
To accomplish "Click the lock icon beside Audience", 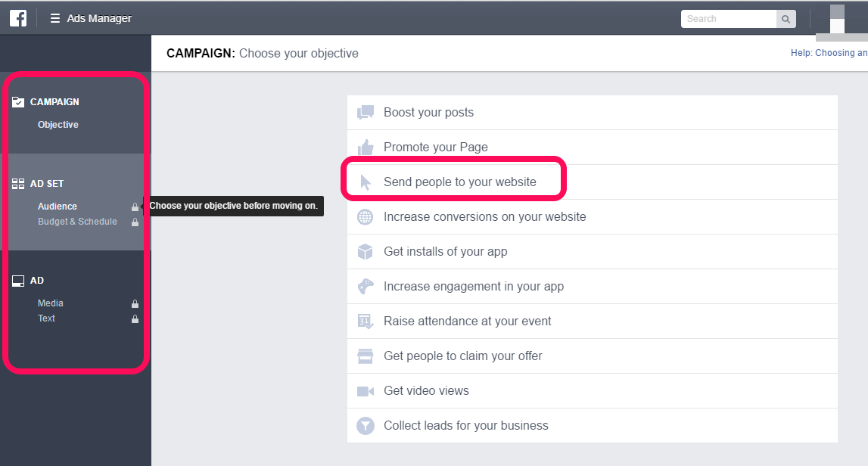I will click(135, 207).
